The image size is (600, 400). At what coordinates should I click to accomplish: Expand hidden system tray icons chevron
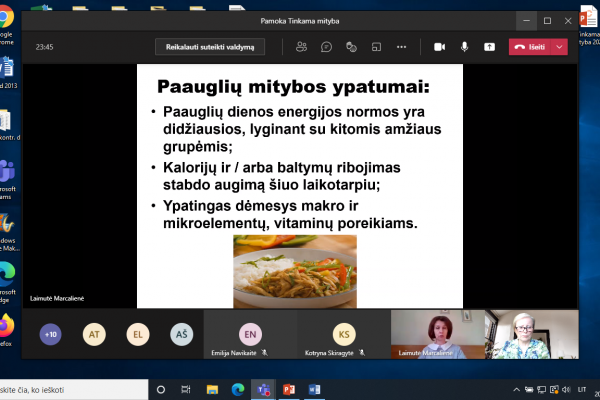[x=516, y=390]
